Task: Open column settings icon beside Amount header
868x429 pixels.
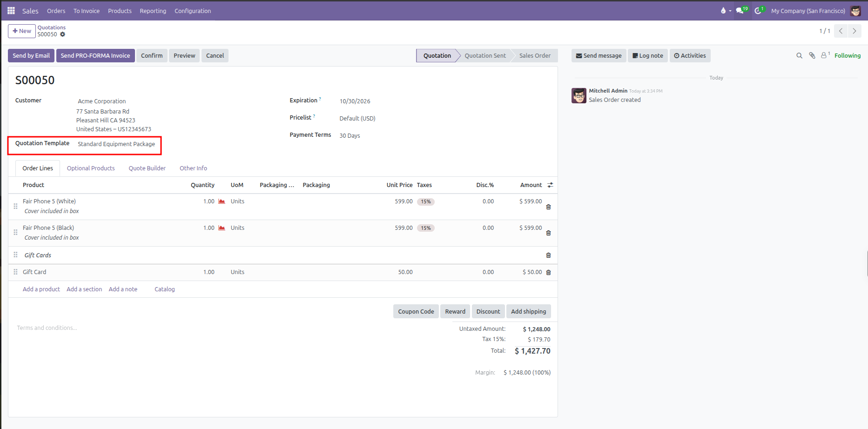Action: tap(550, 185)
